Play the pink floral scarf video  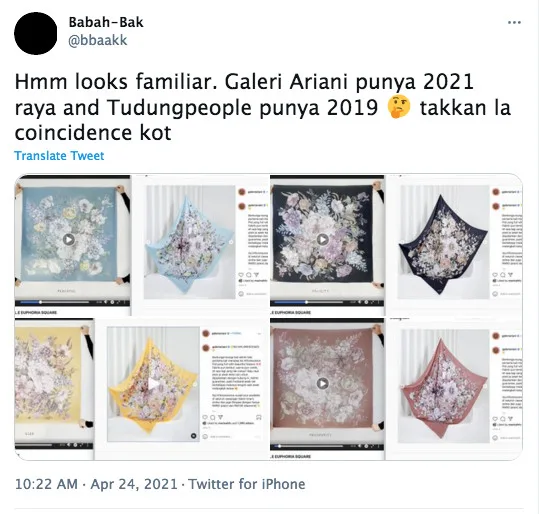[322, 383]
